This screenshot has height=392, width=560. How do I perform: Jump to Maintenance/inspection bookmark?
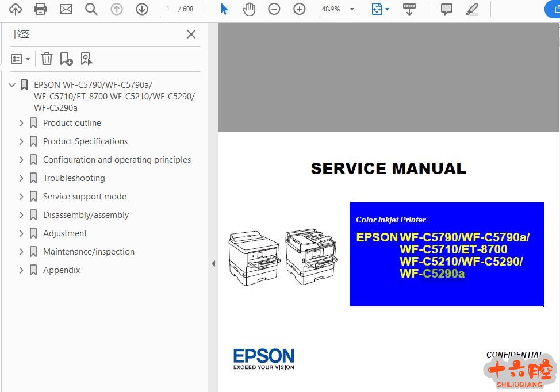pyautogui.click(x=89, y=252)
